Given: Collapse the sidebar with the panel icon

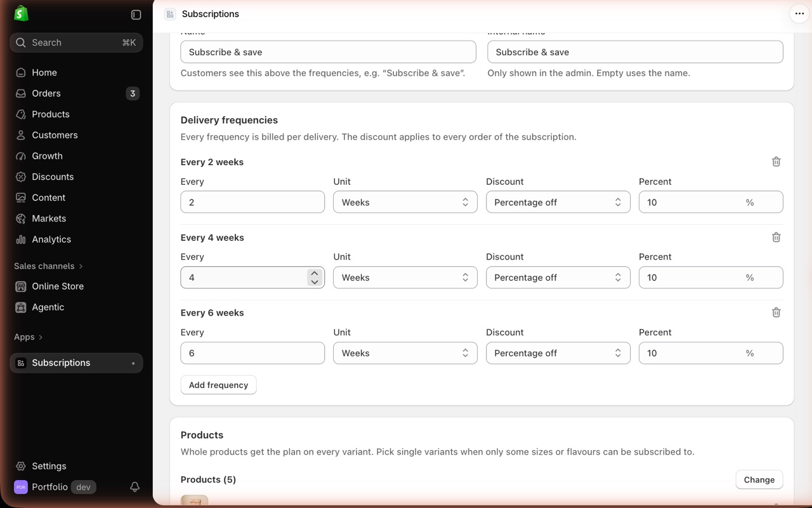Looking at the screenshot, I should pos(136,15).
